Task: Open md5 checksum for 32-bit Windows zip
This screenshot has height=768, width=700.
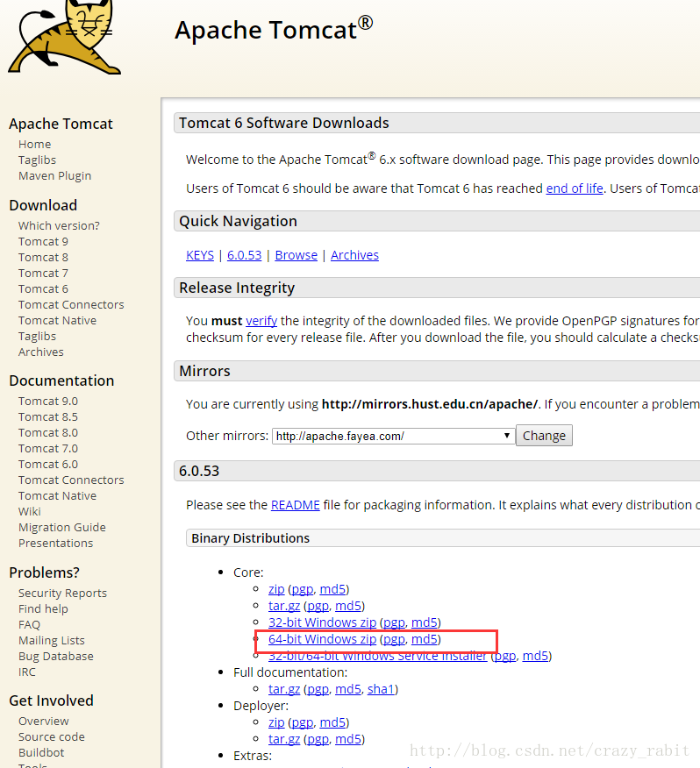Action: (x=424, y=622)
